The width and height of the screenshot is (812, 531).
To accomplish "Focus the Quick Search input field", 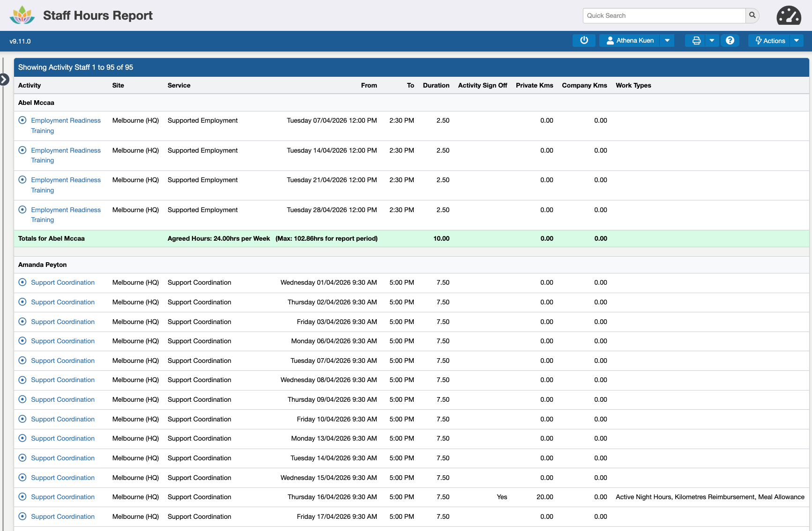I will coord(664,15).
